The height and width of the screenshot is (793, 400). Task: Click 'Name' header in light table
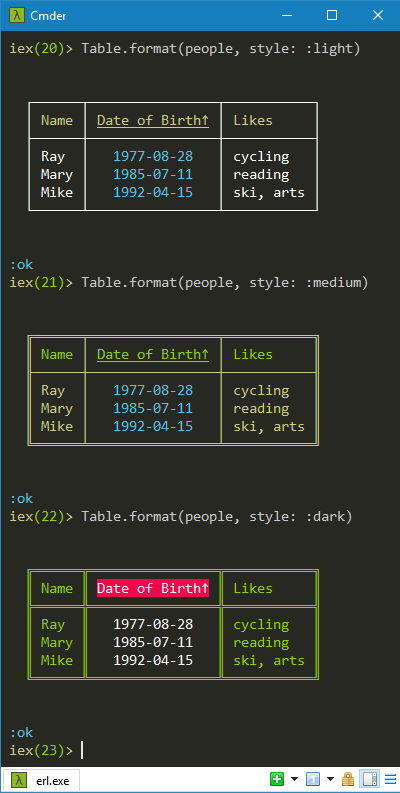click(x=57, y=120)
